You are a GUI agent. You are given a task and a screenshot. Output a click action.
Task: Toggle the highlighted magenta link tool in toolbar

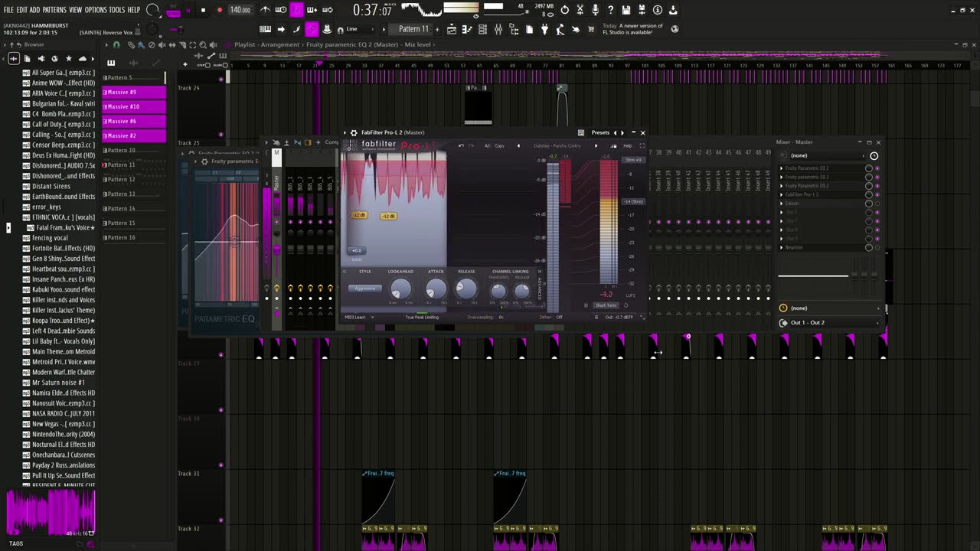(x=312, y=29)
